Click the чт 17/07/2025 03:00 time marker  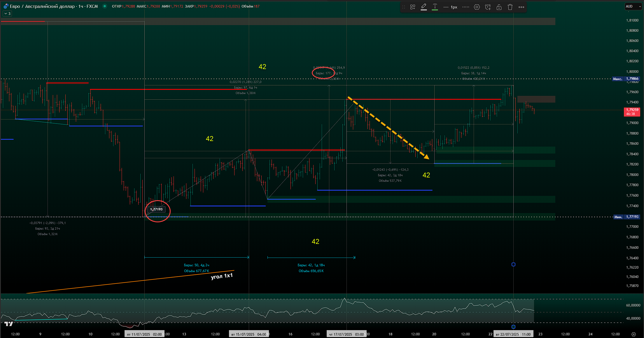point(346,334)
